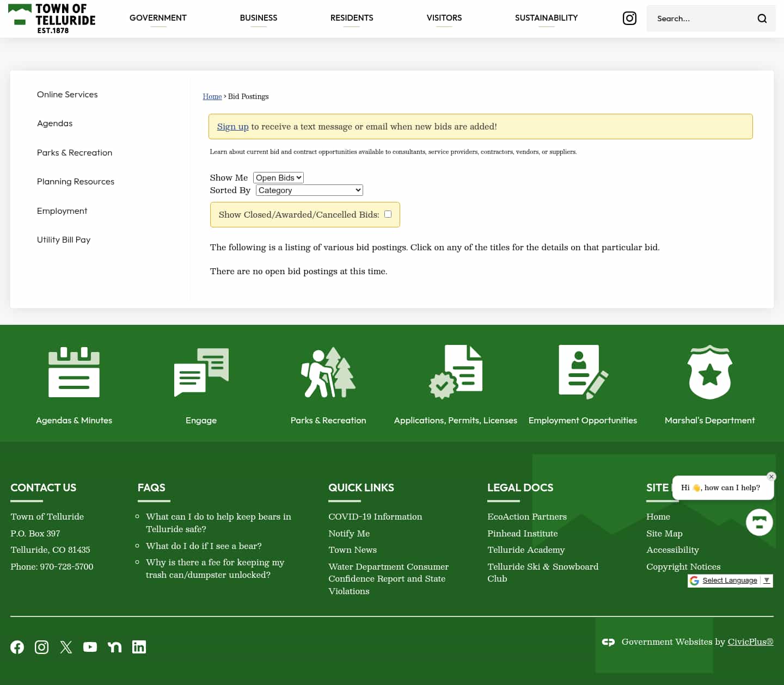Click the LinkedIn footer icon

[x=139, y=647]
